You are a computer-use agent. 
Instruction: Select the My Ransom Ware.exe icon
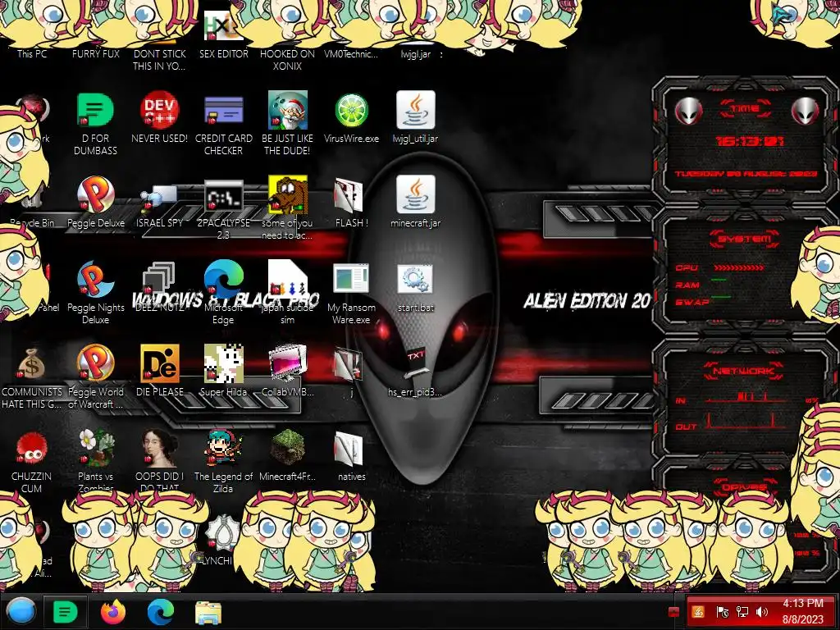[351, 279]
